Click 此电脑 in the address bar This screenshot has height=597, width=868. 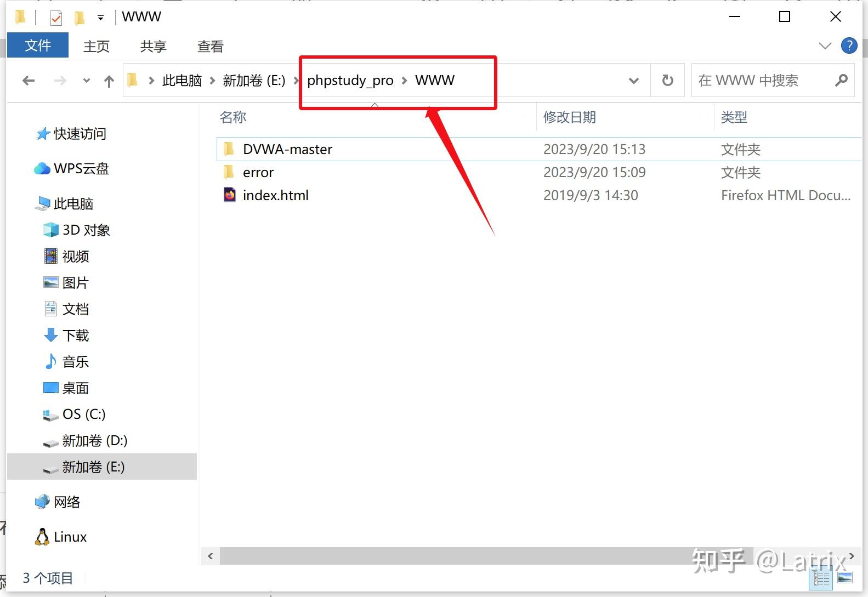(x=182, y=81)
